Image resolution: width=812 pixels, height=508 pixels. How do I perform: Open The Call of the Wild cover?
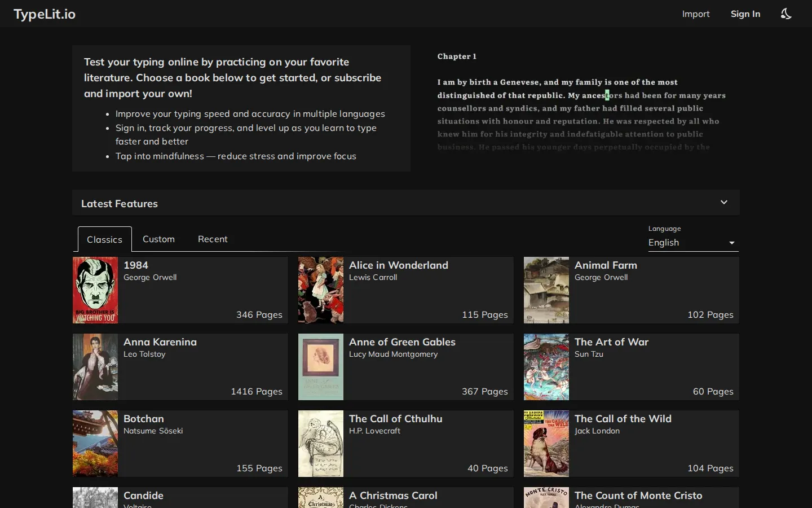tap(546, 444)
